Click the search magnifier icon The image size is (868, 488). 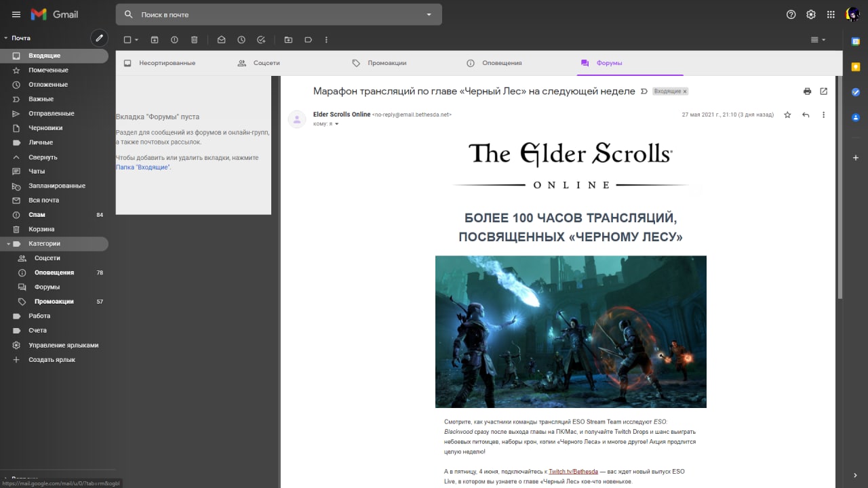coord(128,14)
